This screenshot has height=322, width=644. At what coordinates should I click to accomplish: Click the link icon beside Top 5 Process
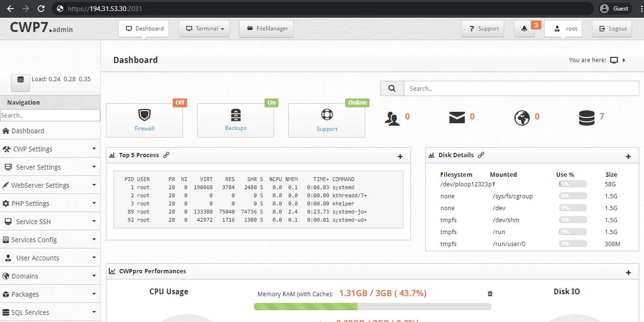[166, 155]
